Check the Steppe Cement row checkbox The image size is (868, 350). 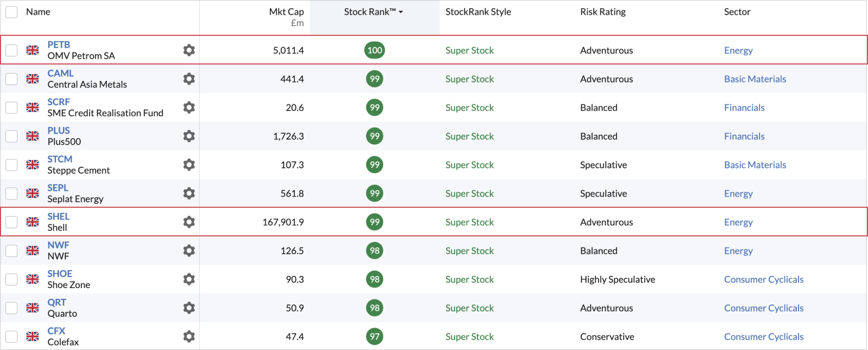click(x=11, y=165)
